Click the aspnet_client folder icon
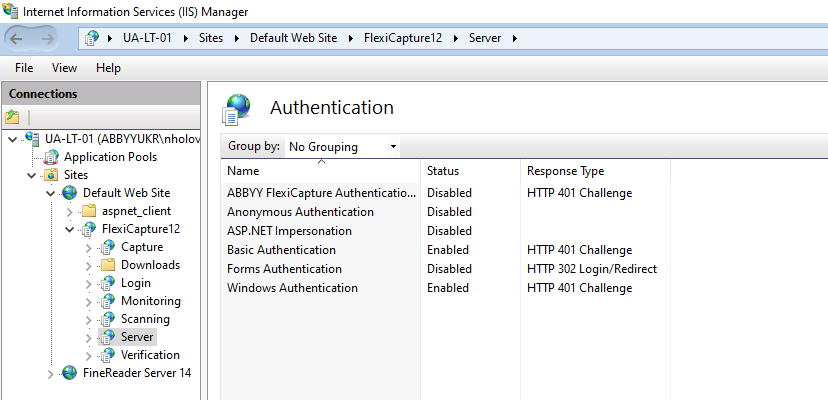828x400 pixels. click(89, 211)
